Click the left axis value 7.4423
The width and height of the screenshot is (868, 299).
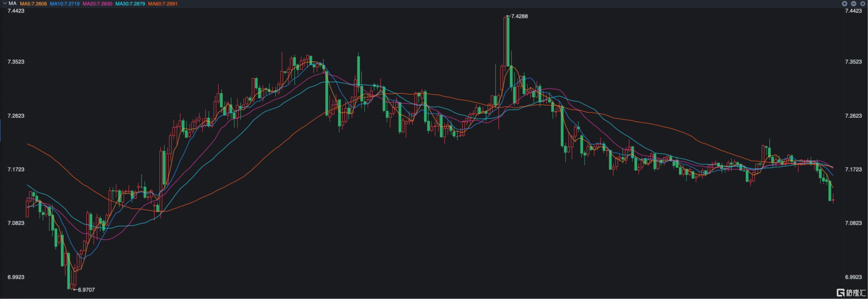click(16, 11)
